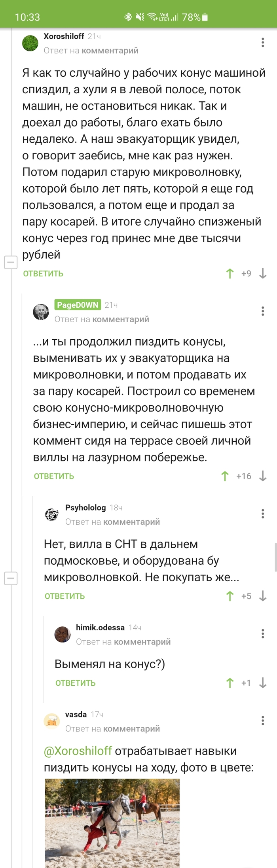Downvote Psyhololog's comment
Image resolution: width=277 pixels, height=868 pixels.
click(x=262, y=596)
